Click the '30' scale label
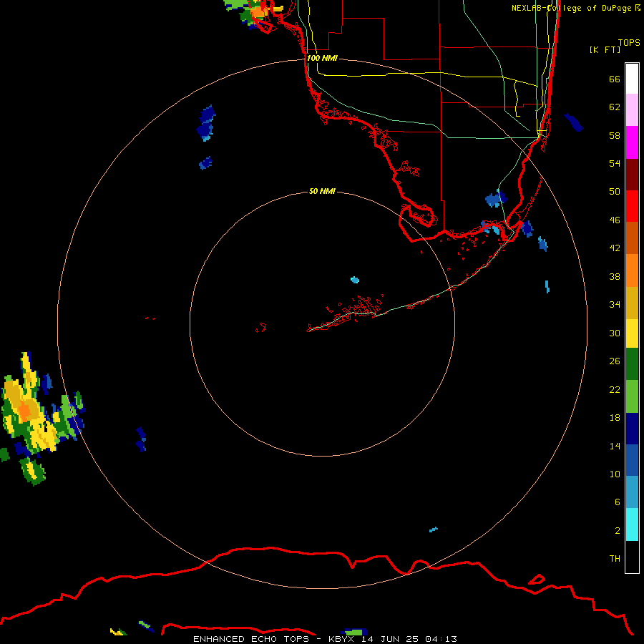 (615, 333)
